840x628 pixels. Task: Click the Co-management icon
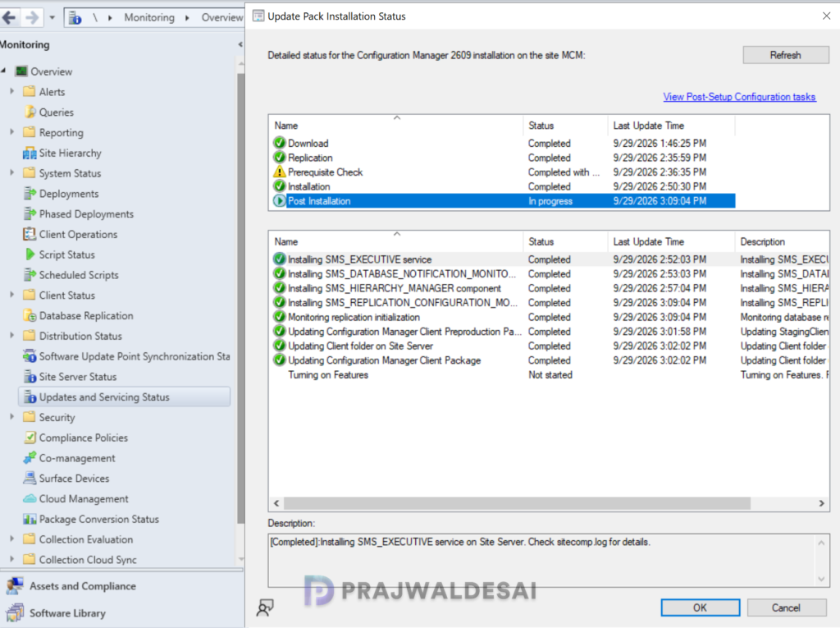click(x=30, y=458)
